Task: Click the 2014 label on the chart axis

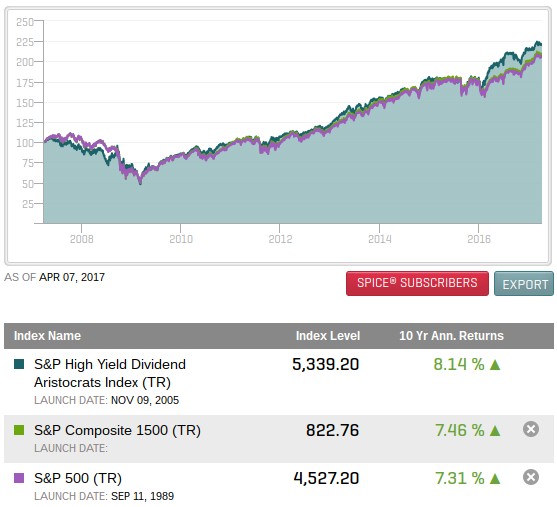Action: click(379, 239)
